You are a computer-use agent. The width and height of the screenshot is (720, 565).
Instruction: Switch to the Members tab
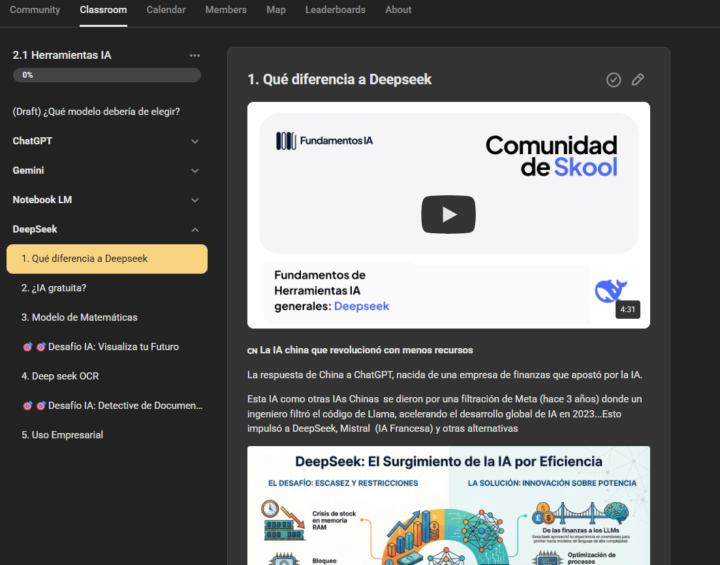[226, 10]
